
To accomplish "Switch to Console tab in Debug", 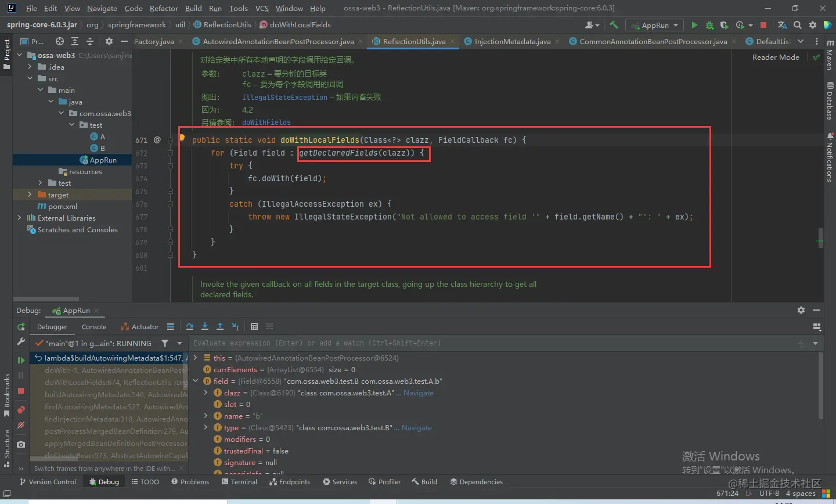I will (x=94, y=327).
